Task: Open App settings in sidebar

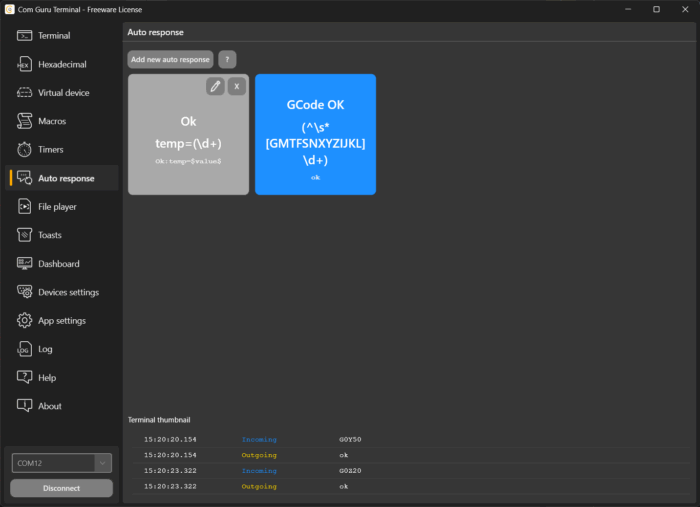Action: 62,321
